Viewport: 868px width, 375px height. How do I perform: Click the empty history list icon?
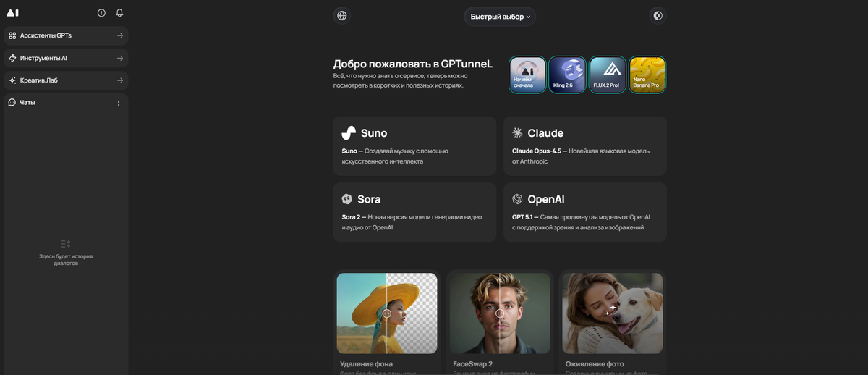(x=66, y=244)
